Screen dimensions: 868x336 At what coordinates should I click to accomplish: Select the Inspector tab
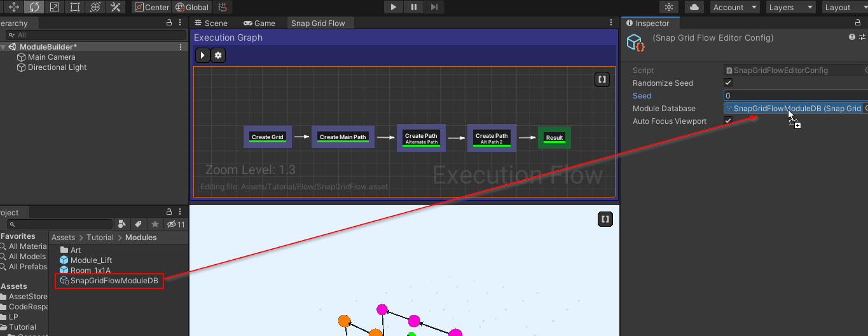point(651,23)
